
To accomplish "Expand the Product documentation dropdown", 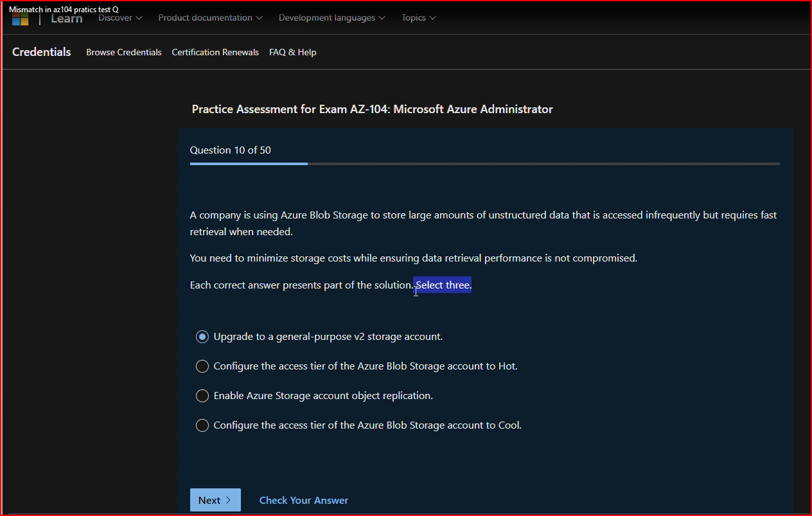I will pos(210,17).
